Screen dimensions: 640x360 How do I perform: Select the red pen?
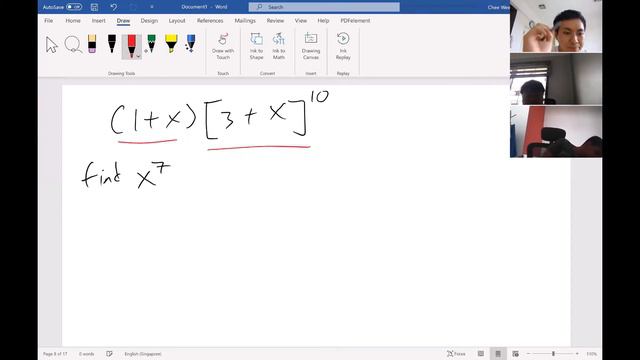click(131, 45)
